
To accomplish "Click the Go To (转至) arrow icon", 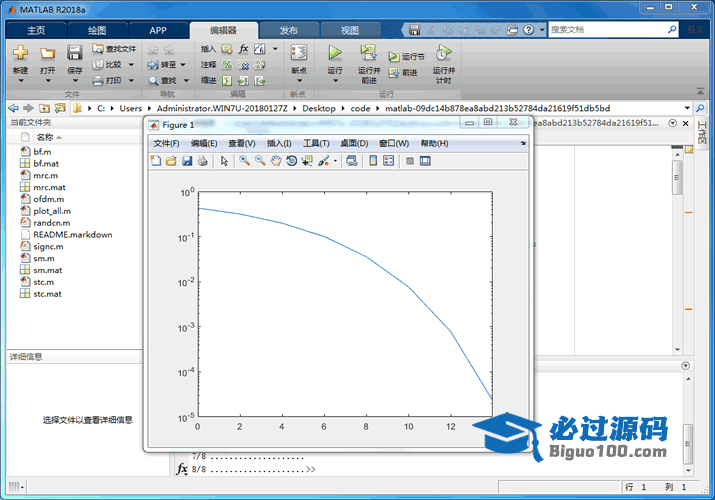I will coord(153,65).
